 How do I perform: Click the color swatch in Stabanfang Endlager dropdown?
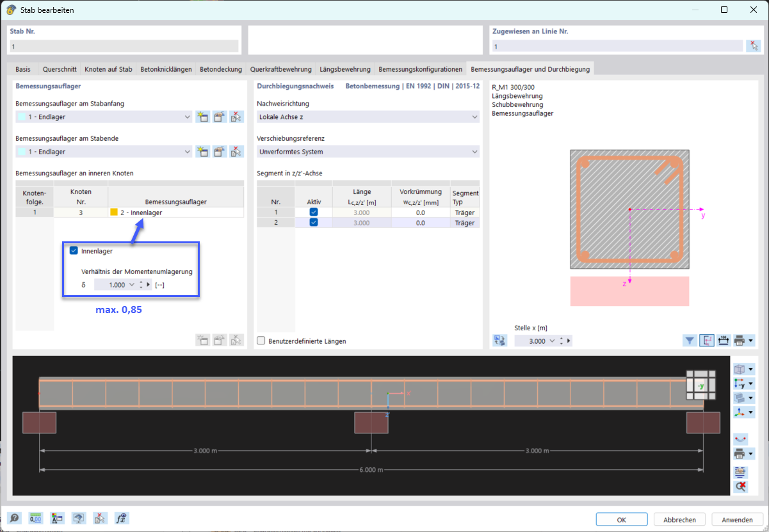pyautogui.click(x=22, y=117)
